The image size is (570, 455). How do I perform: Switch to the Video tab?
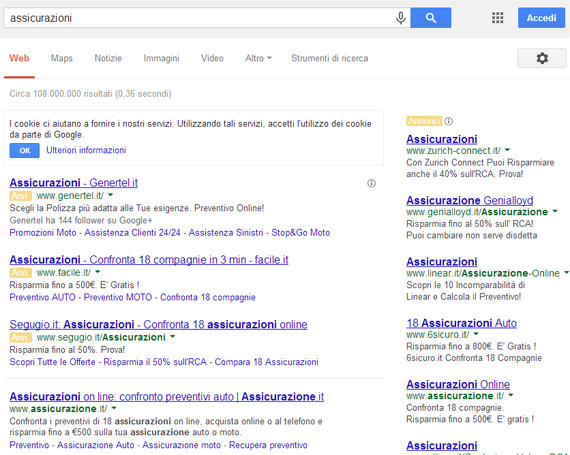[212, 58]
